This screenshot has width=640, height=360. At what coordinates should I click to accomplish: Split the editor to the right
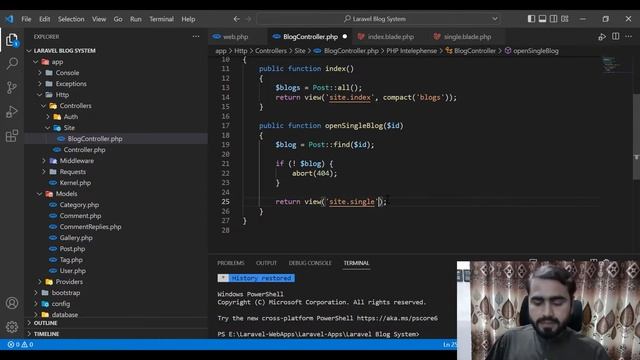pyautogui.click(x=616, y=36)
